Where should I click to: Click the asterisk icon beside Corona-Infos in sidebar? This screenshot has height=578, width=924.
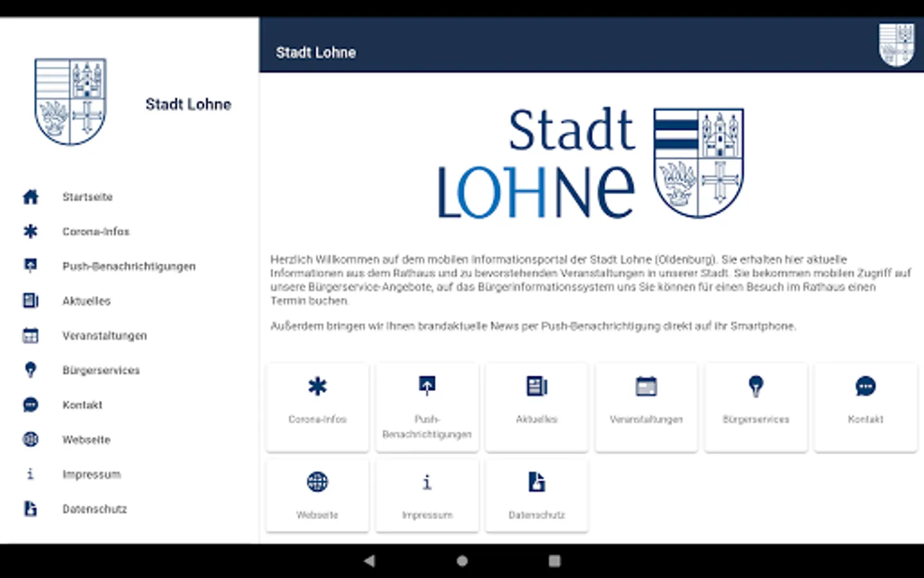pos(30,231)
